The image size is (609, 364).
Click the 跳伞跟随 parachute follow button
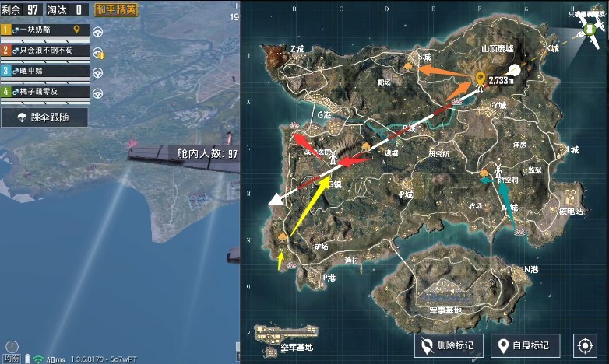tap(44, 117)
